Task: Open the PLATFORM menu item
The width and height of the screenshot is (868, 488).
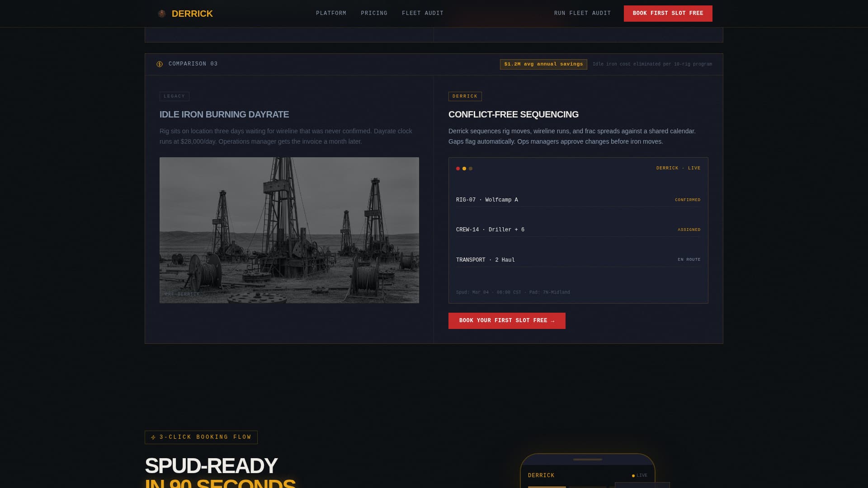Action: click(331, 13)
